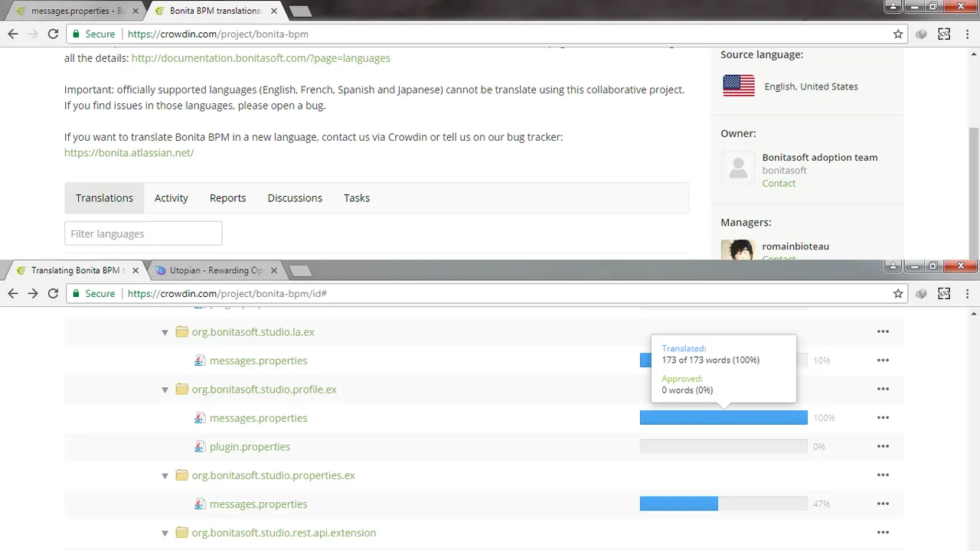
Task: Open options menu for the 47% messages.properties row
Action: coord(883,504)
